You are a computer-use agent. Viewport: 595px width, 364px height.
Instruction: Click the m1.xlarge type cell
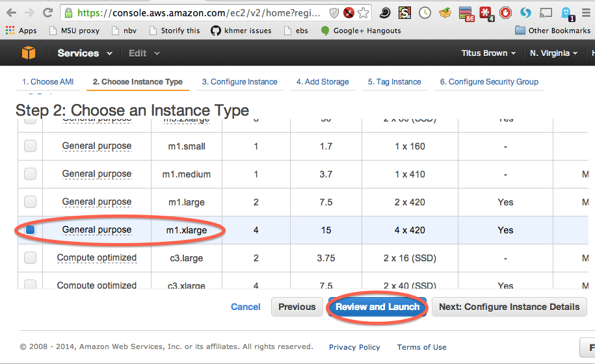click(x=187, y=230)
